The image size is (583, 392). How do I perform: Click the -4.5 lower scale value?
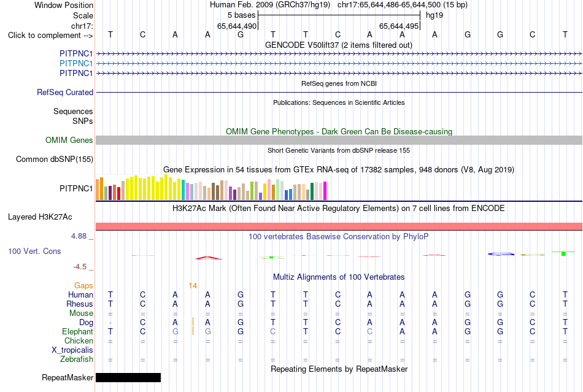point(80,267)
